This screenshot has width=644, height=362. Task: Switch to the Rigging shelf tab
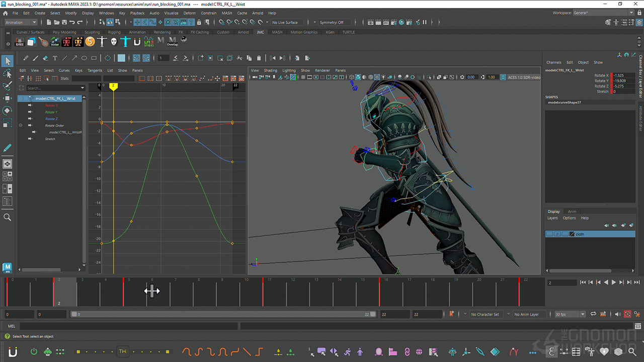(x=114, y=32)
